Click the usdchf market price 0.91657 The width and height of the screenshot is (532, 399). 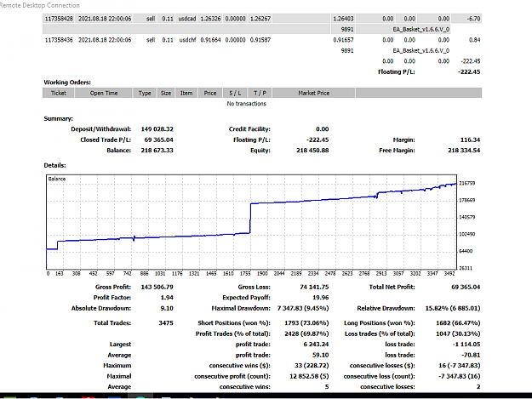tap(343, 40)
